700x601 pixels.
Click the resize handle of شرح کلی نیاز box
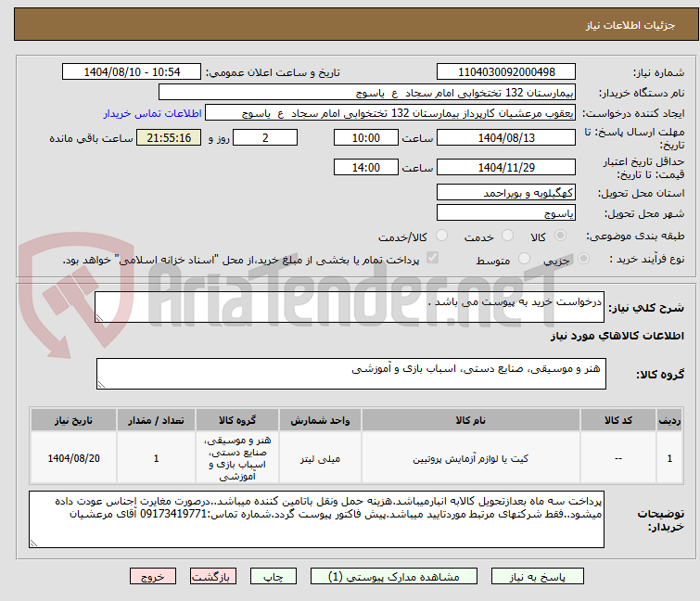(99, 318)
